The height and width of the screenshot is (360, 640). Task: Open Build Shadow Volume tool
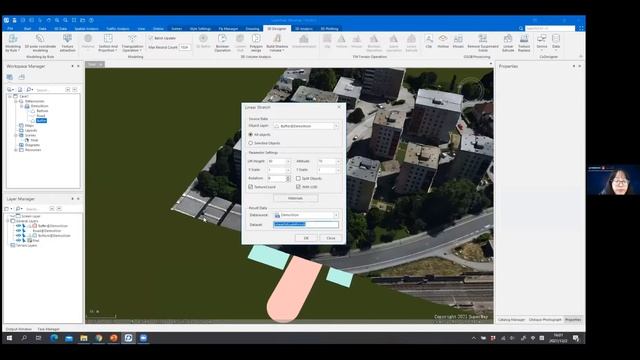(x=277, y=42)
